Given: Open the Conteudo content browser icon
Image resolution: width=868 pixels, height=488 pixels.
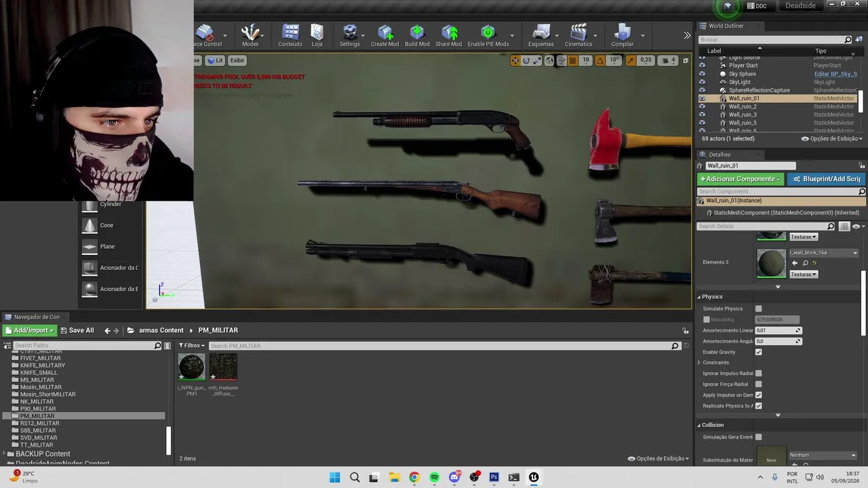Looking at the screenshot, I should (290, 35).
